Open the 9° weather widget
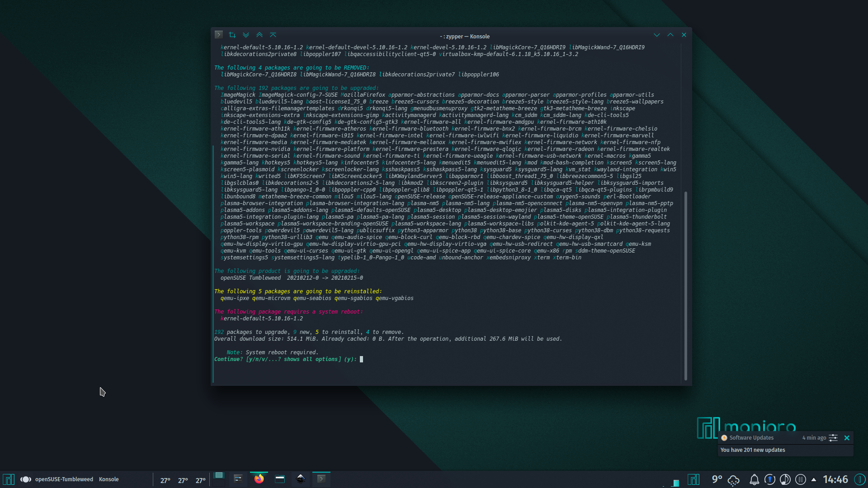 725,479
